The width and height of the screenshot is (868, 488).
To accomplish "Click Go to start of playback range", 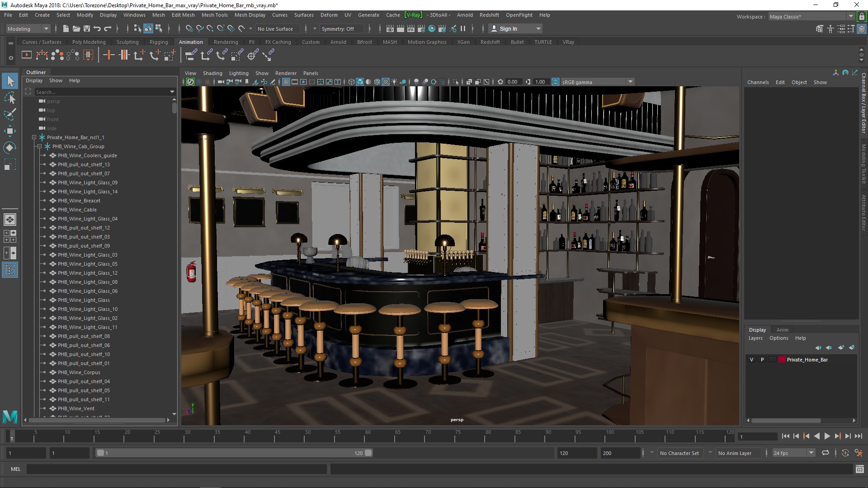I will click(x=785, y=436).
